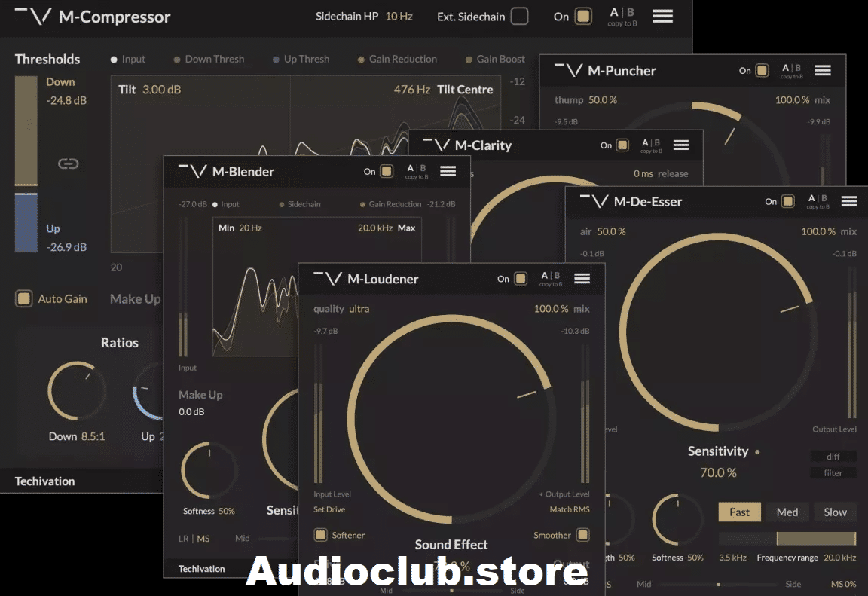The image size is (868, 596).
Task: Click the M-Puncher logo icon
Action: (569, 70)
